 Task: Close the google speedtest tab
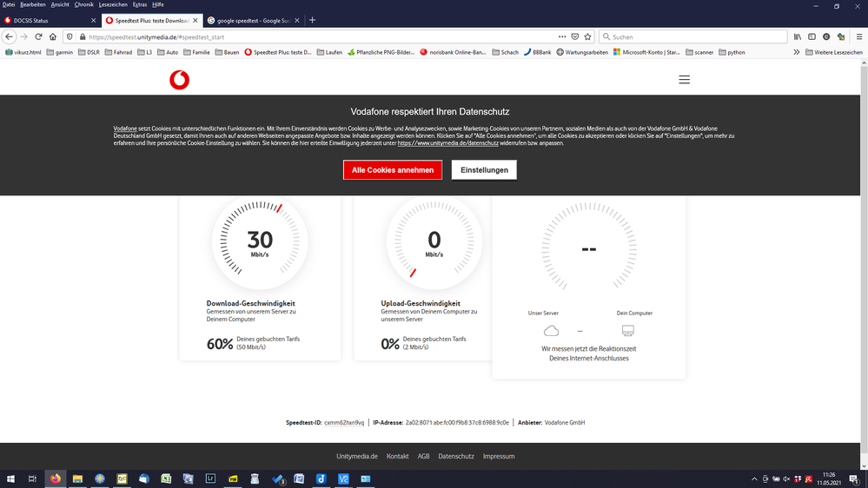pos(296,21)
